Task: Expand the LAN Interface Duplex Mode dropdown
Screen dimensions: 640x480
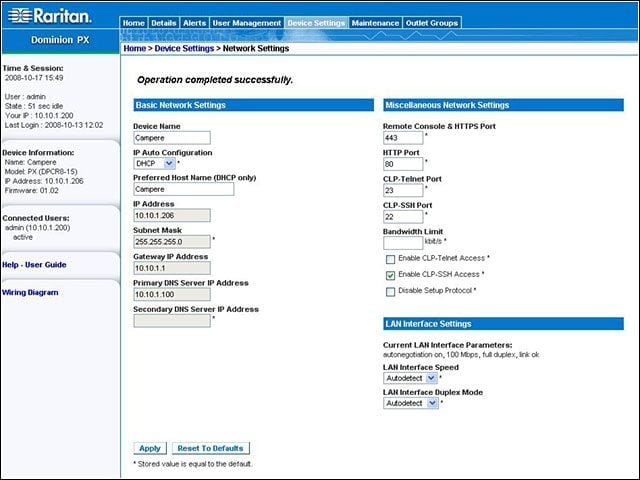Action: click(x=411, y=403)
